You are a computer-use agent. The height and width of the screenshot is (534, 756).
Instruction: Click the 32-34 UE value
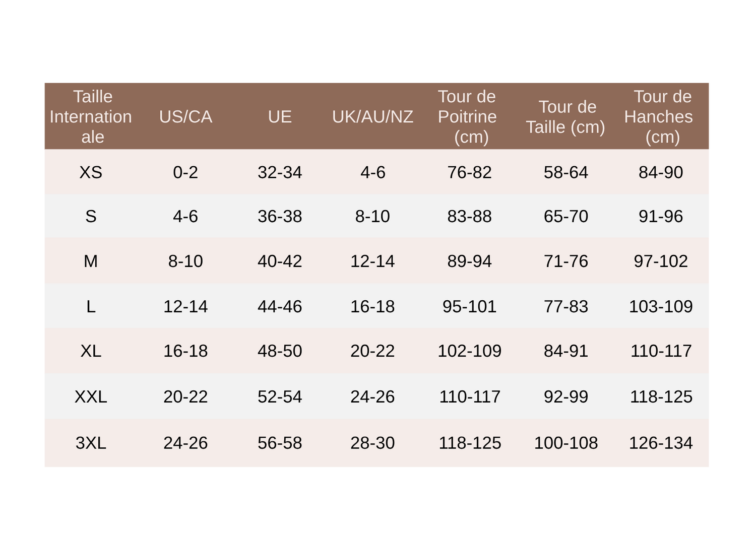click(280, 172)
